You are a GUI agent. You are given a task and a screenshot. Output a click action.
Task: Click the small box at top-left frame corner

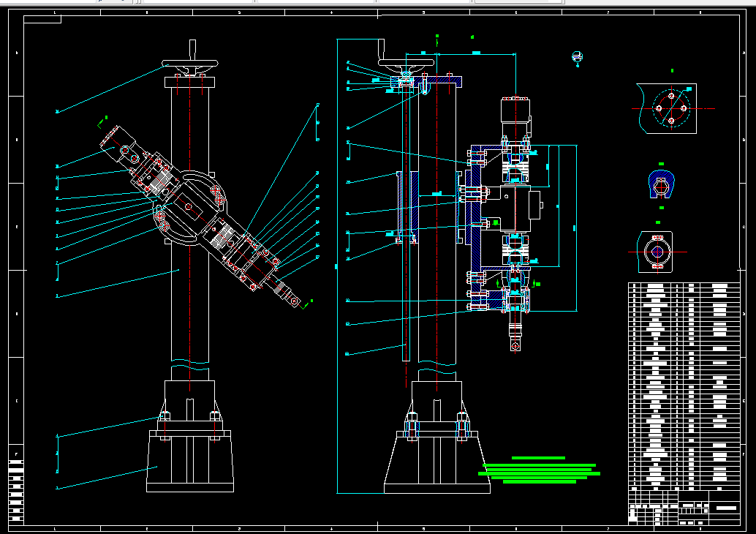pos(42,19)
